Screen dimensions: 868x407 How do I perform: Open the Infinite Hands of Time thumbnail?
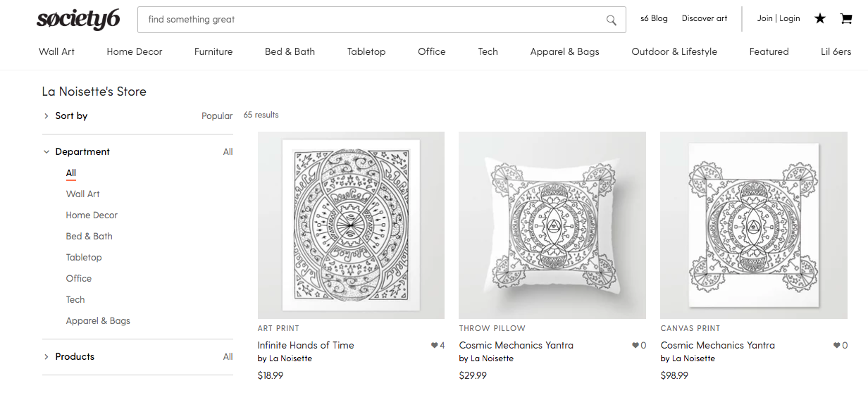(351, 225)
